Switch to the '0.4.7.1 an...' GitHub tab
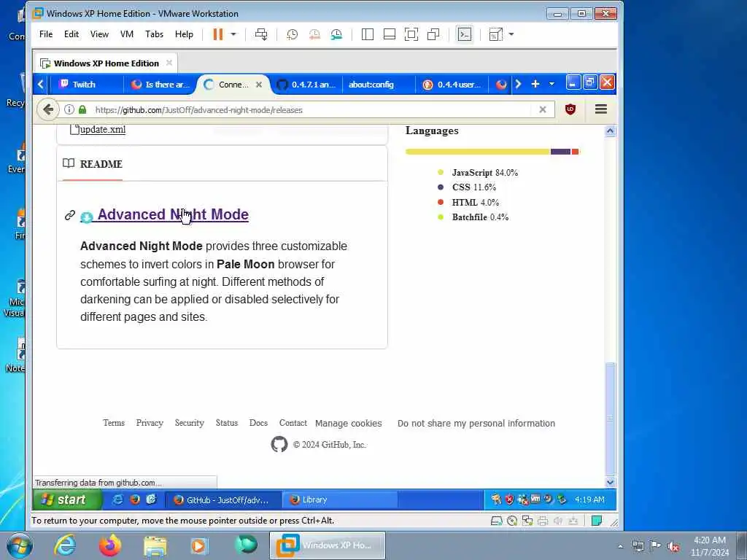The width and height of the screenshot is (747, 560). point(306,85)
